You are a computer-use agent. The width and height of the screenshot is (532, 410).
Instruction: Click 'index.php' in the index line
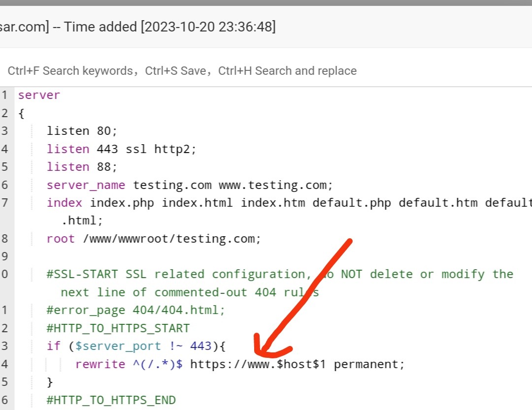[122, 203]
